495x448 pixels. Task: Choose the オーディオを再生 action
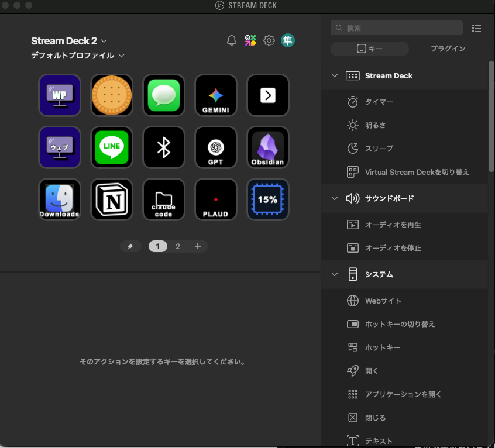tap(405, 225)
